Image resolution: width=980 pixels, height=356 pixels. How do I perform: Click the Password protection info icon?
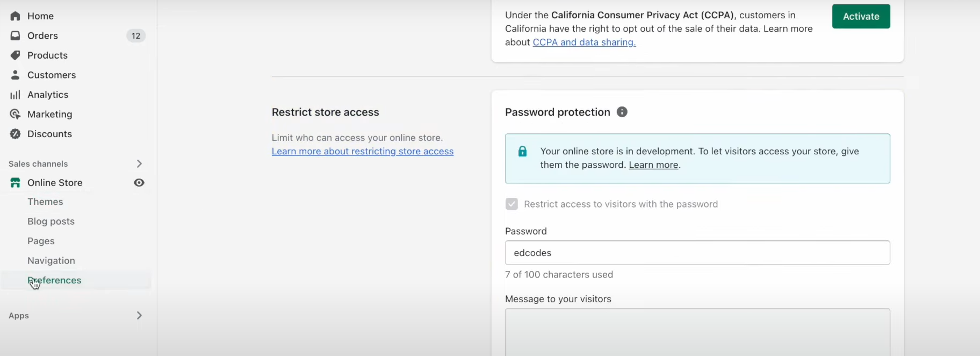[622, 112]
